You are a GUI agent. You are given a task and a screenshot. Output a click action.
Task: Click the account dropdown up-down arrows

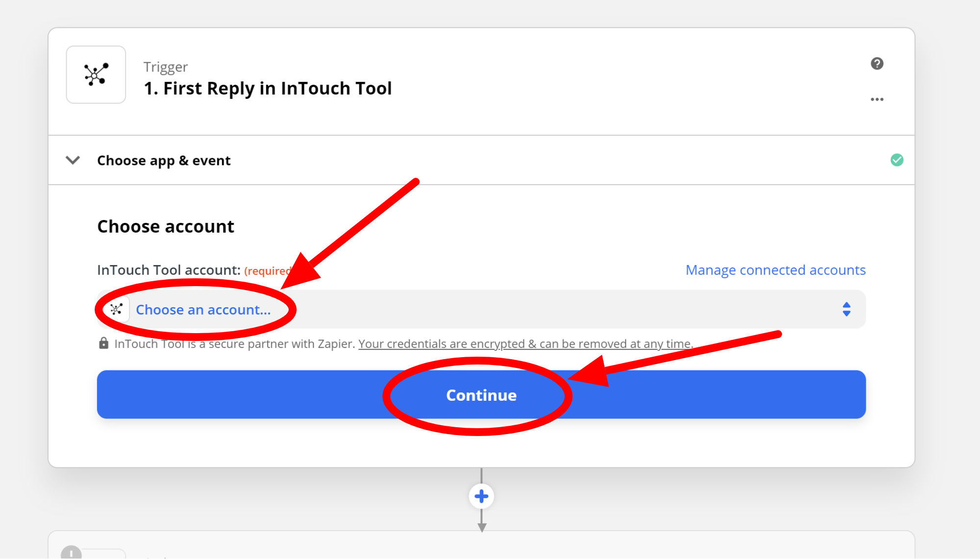[847, 309]
